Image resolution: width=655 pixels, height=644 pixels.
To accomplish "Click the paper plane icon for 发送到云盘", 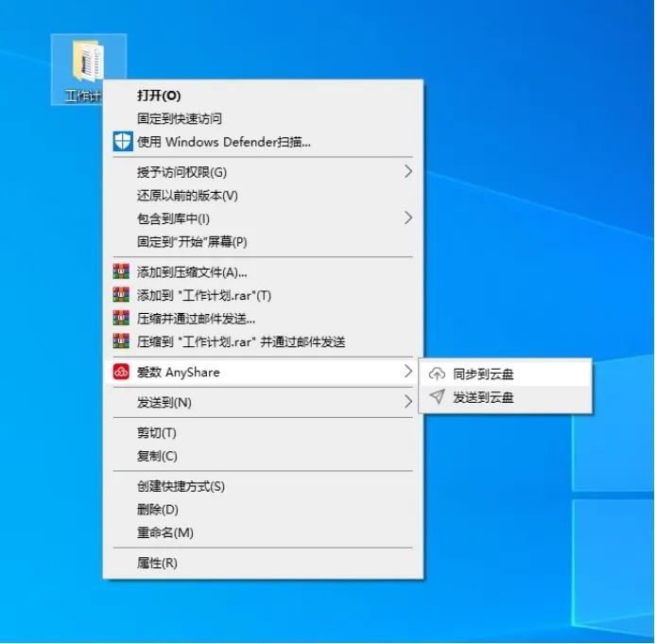I will point(437,396).
